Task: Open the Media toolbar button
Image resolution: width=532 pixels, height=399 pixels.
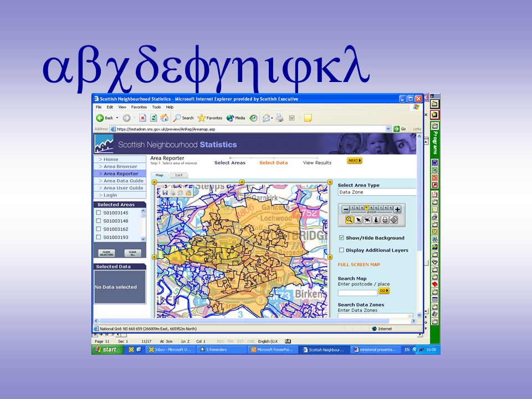Action: (x=236, y=118)
